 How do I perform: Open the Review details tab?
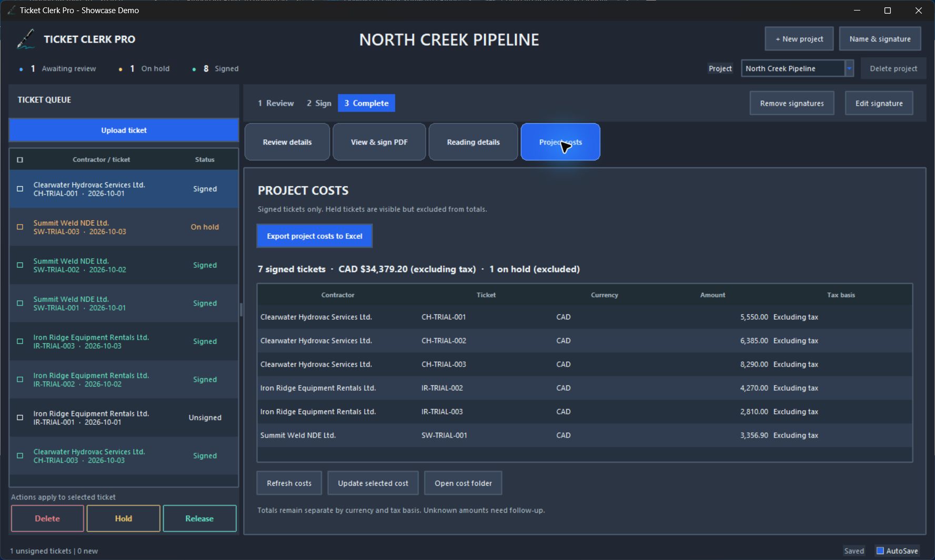point(287,142)
